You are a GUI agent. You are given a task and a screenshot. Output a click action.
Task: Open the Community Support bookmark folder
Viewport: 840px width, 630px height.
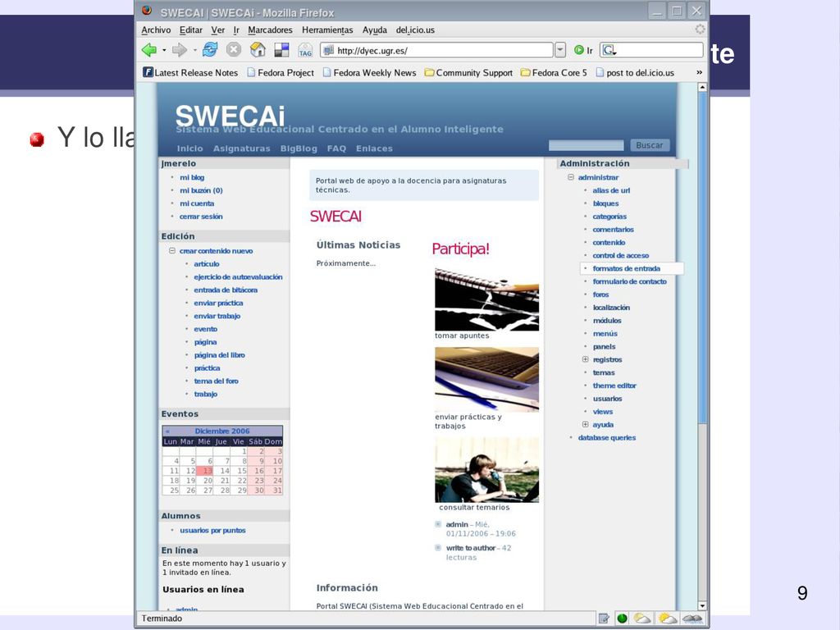coord(468,72)
